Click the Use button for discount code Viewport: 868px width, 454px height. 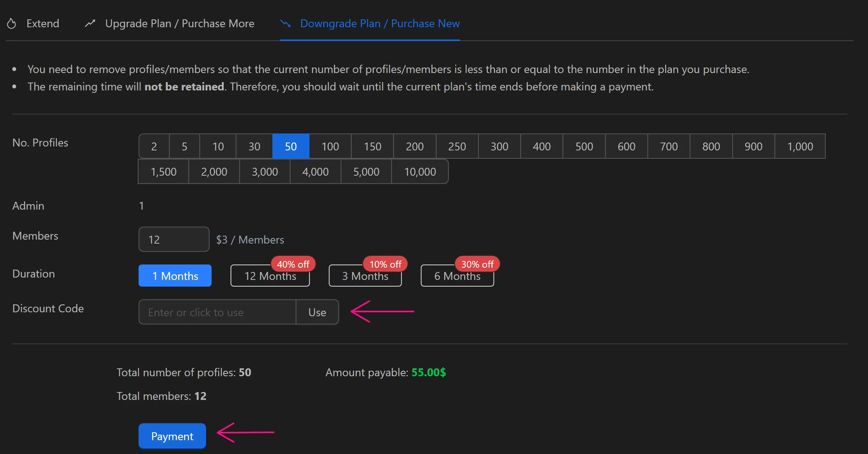[x=317, y=312]
